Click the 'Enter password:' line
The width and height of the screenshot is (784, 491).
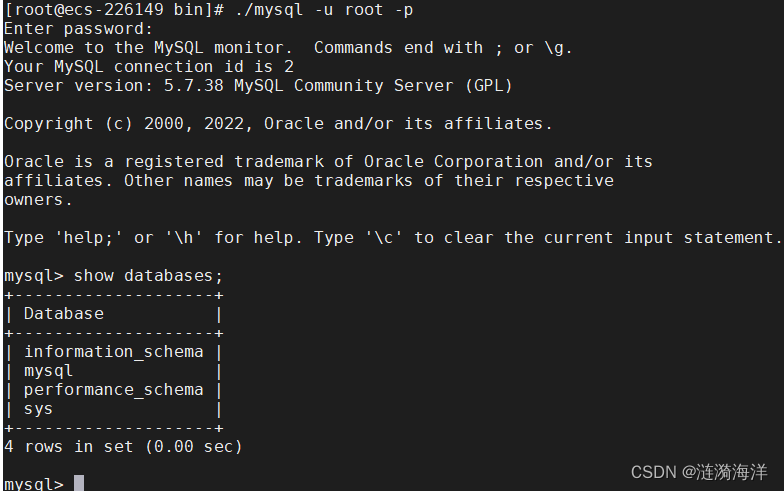click(x=78, y=28)
